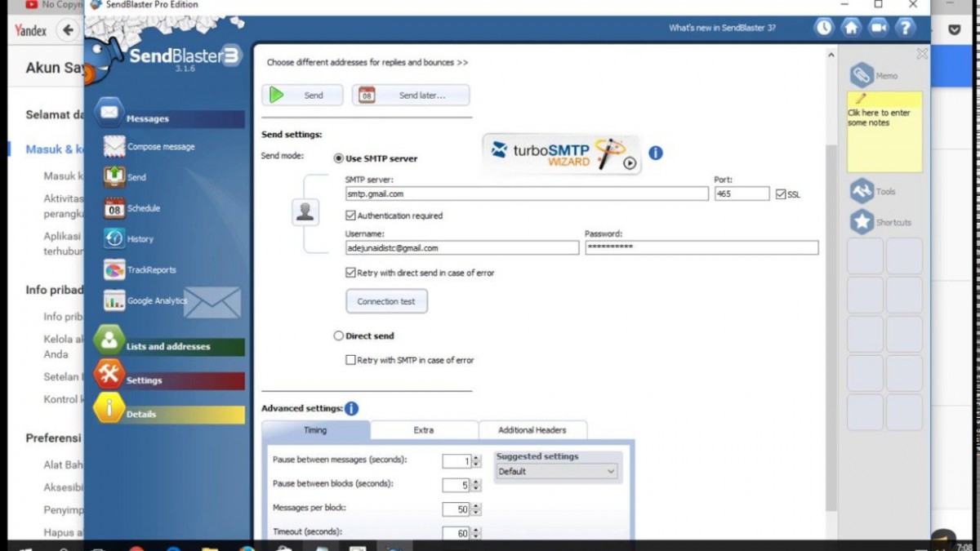This screenshot has width=980, height=551.
Task: Switch to the Additional Headers tab
Action: [x=532, y=430]
